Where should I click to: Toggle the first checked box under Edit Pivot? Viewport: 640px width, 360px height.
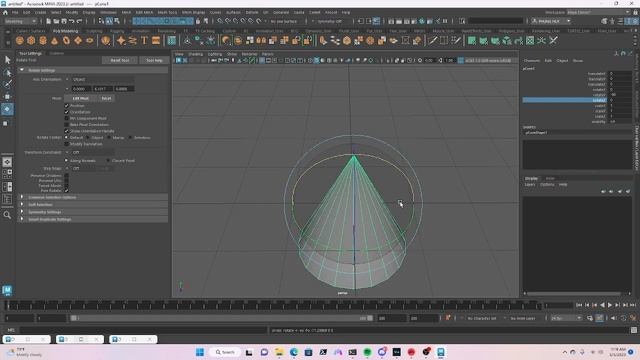point(67,106)
